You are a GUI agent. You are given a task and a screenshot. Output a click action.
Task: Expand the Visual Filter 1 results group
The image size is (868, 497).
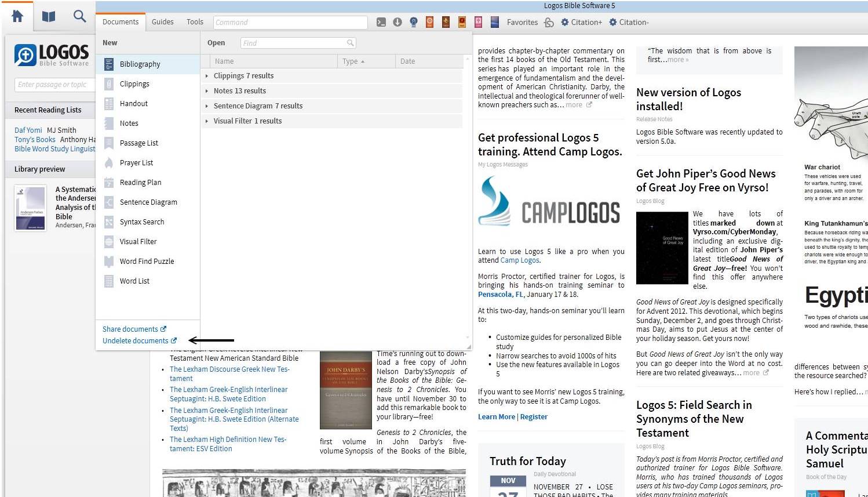pos(331,121)
